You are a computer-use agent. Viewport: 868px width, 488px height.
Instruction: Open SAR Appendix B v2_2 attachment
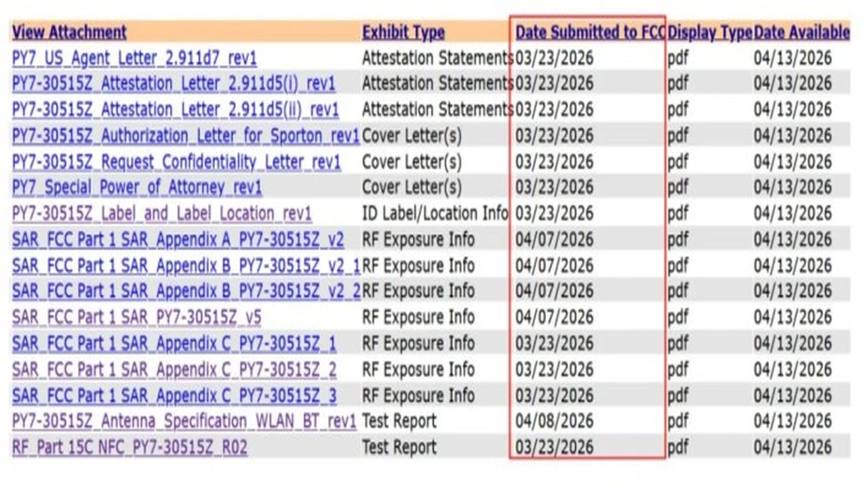coord(186,291)
